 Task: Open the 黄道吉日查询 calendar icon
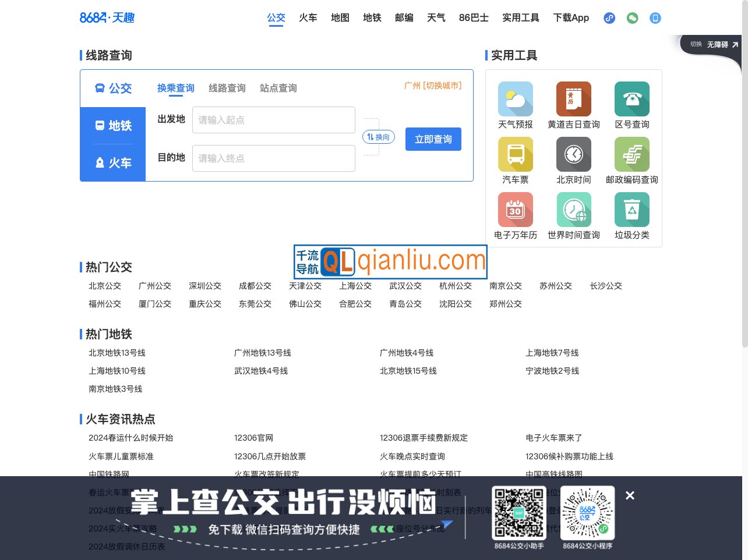[573, 99]
